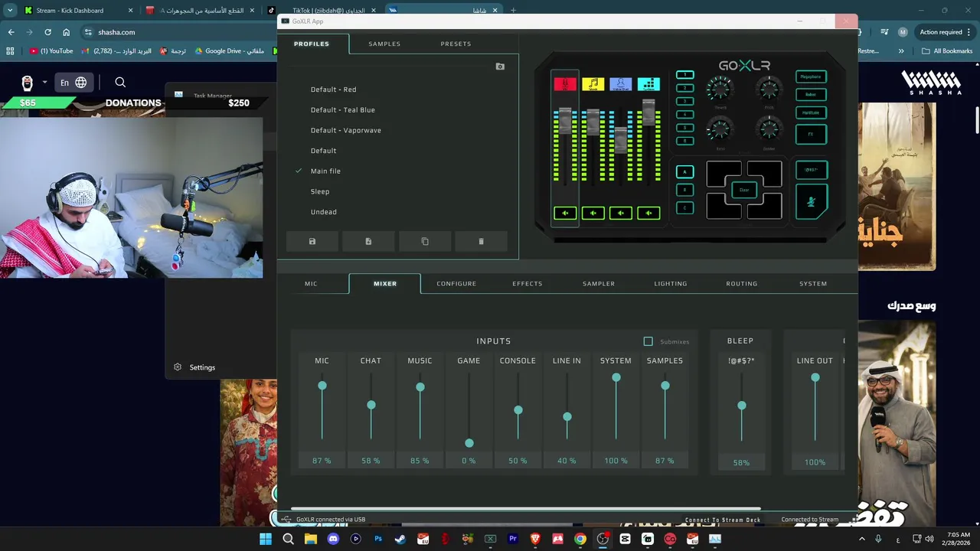
Task: Open the En language selector
Action: coord(73,82)
